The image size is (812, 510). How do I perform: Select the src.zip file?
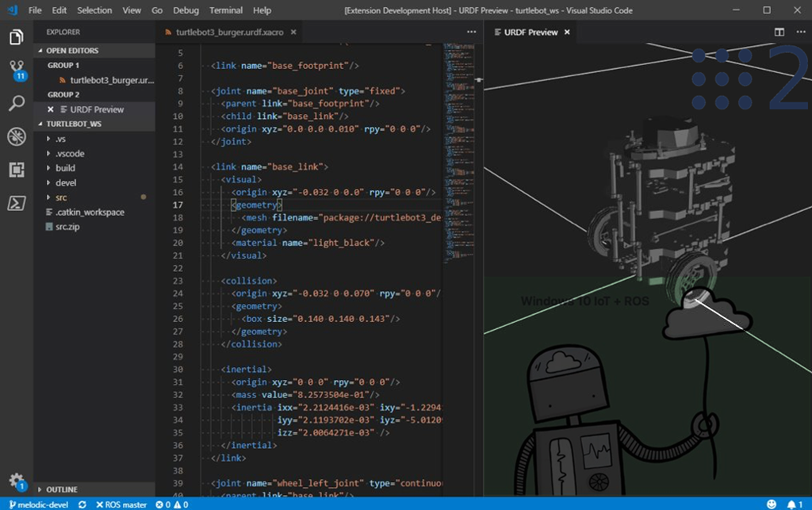pyautogui.click(x=67, y=227)
